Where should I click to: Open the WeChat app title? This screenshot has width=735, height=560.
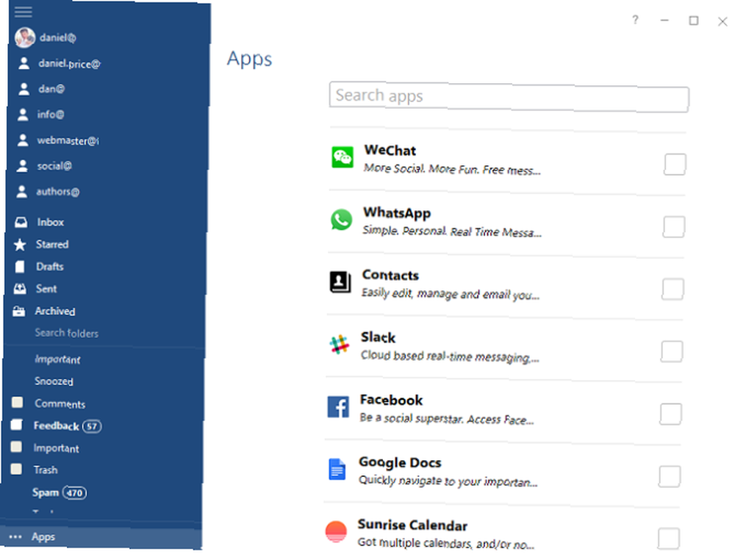pyautogui.click(x=390, y=150)
